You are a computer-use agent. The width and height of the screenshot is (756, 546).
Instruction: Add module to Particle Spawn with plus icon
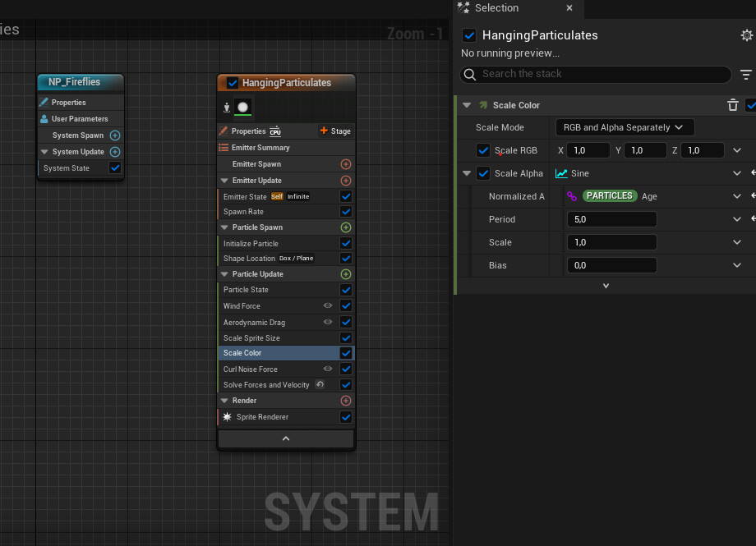(x=346, y=227)
